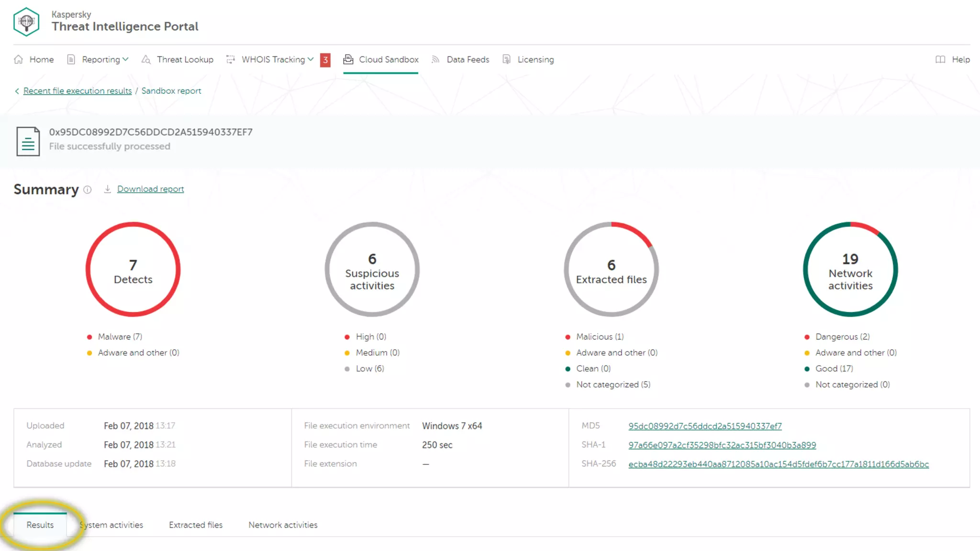
Task: Click the 19 Network activities circle chart
Action: tap(850, 269)
